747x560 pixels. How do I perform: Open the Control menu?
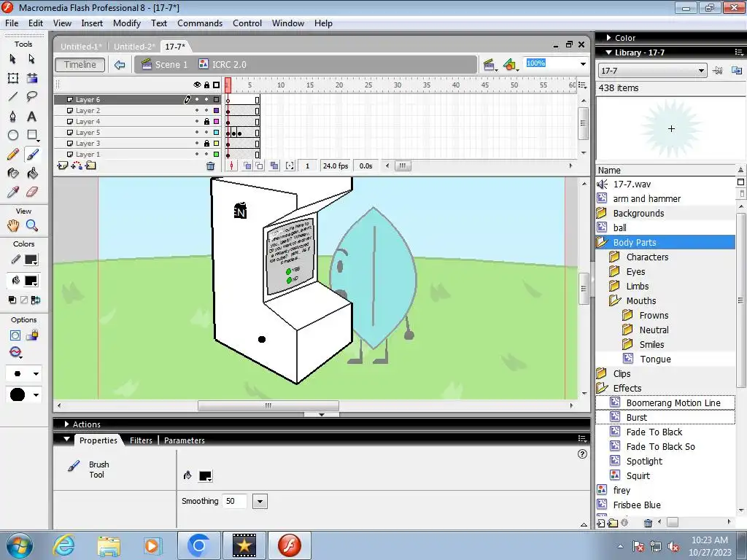point(247,23)
